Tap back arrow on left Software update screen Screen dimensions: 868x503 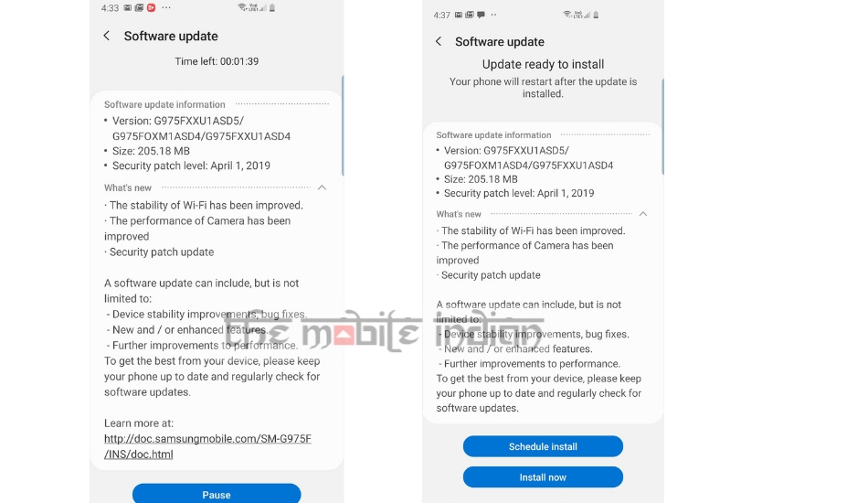pyautogui.click(x=106, y=36)
